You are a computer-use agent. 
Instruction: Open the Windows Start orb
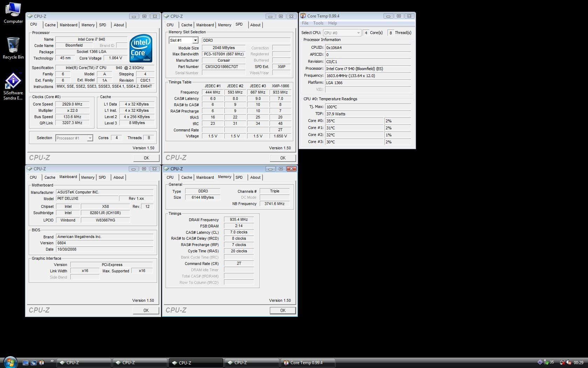(x=10, y=362)
